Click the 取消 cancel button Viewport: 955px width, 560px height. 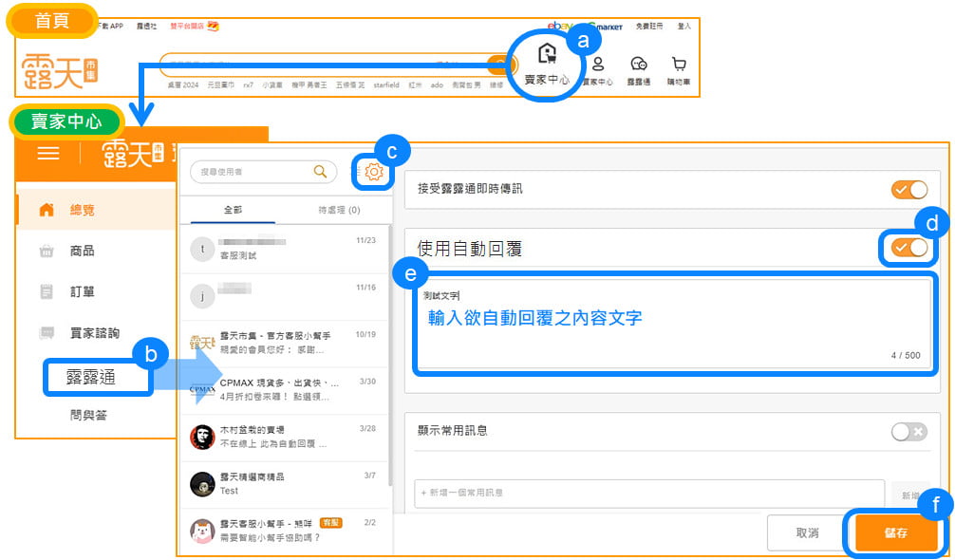click(x=807, y=533)
